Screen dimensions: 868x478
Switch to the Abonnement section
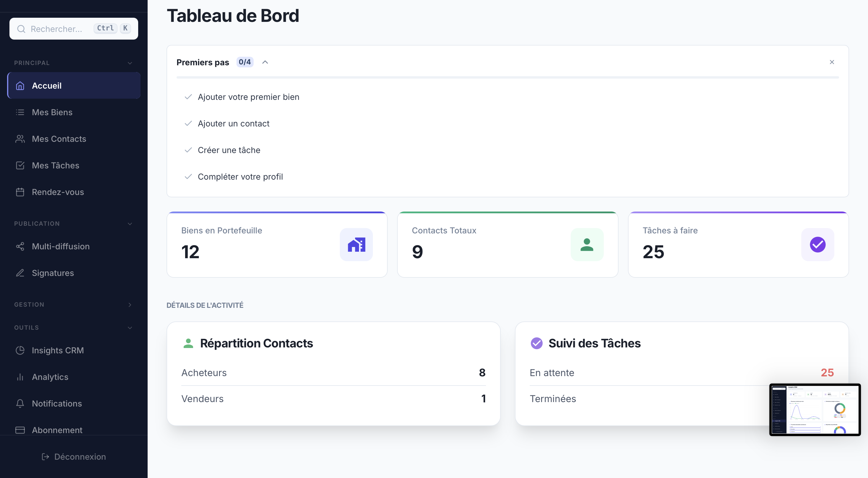pos(57,430)
